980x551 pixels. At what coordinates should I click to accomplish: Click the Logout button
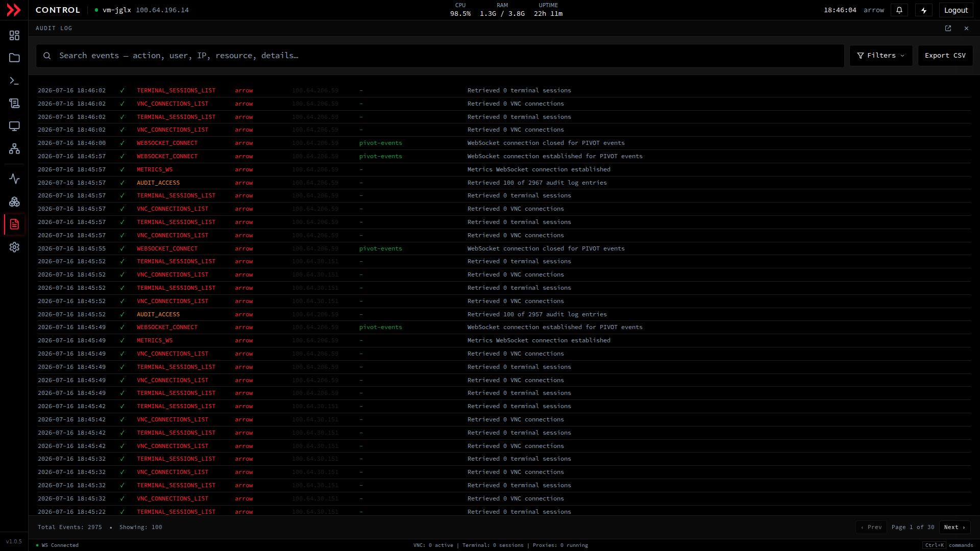pos(956,10)
